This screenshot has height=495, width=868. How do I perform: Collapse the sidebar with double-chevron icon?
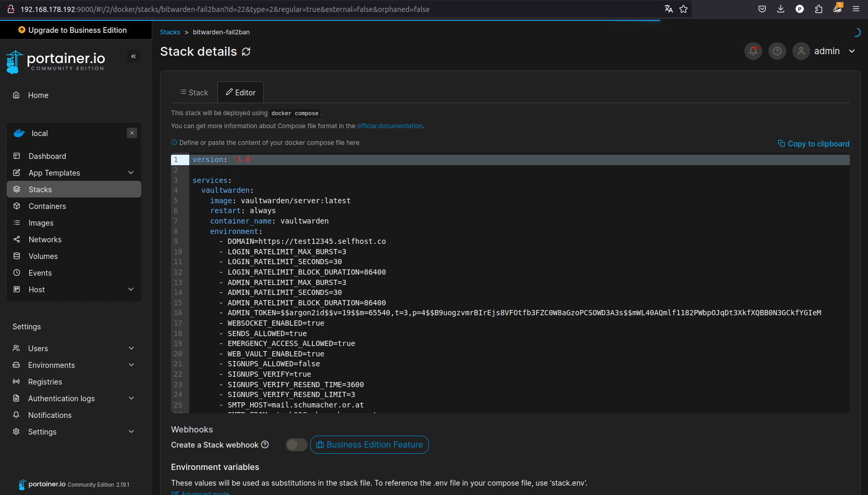(x=133, y=56)
